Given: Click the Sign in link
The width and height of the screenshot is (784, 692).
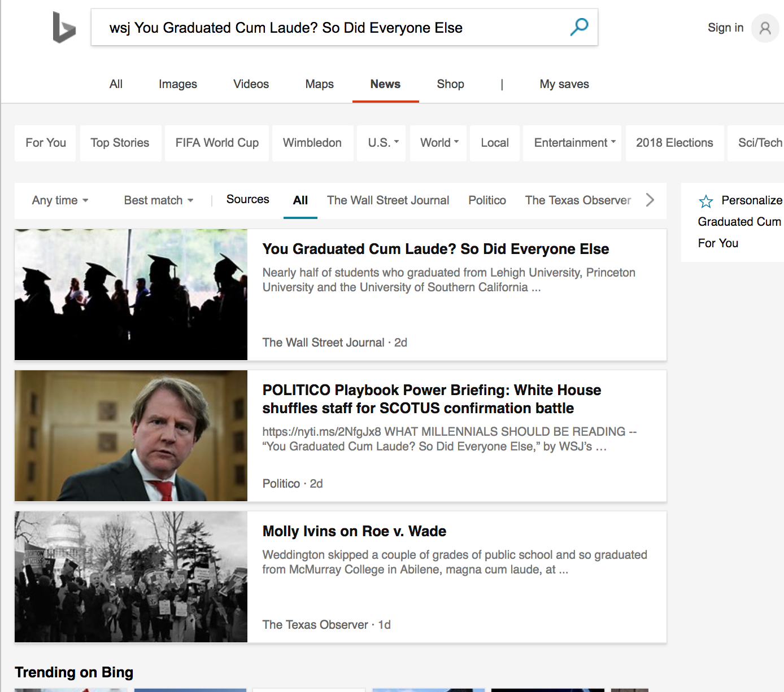Looking at the screenshot, I should click(725, 28).
